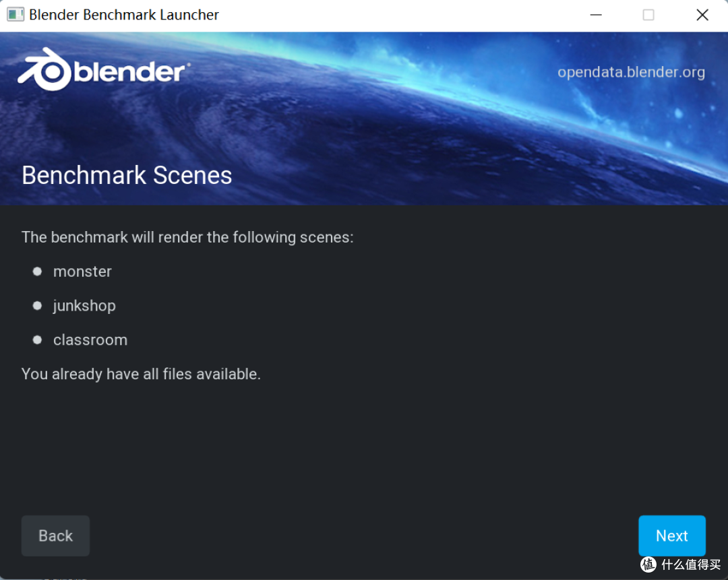Select the monster scene entry
The height and width of the screenshot is (580, 728).
tap(82, 271)
